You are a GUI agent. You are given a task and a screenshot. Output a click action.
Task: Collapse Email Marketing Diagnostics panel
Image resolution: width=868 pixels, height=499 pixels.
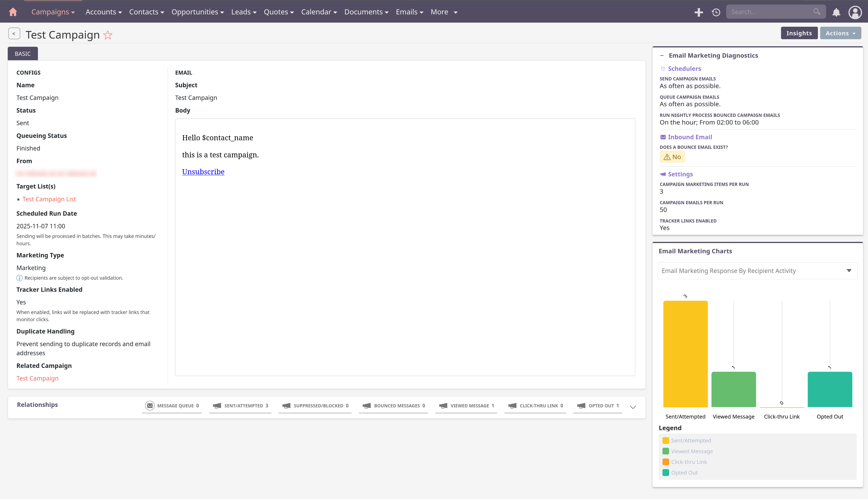[662, 56]
